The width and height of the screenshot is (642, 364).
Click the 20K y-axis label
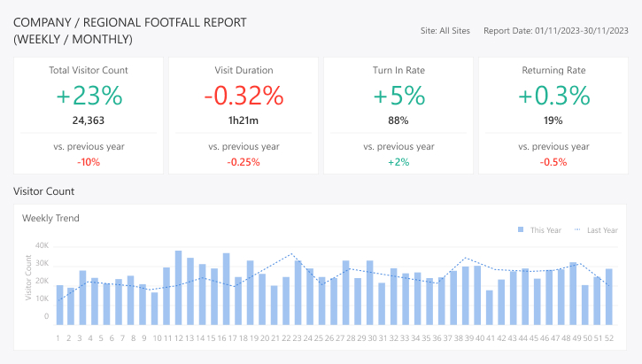[42, 281]
